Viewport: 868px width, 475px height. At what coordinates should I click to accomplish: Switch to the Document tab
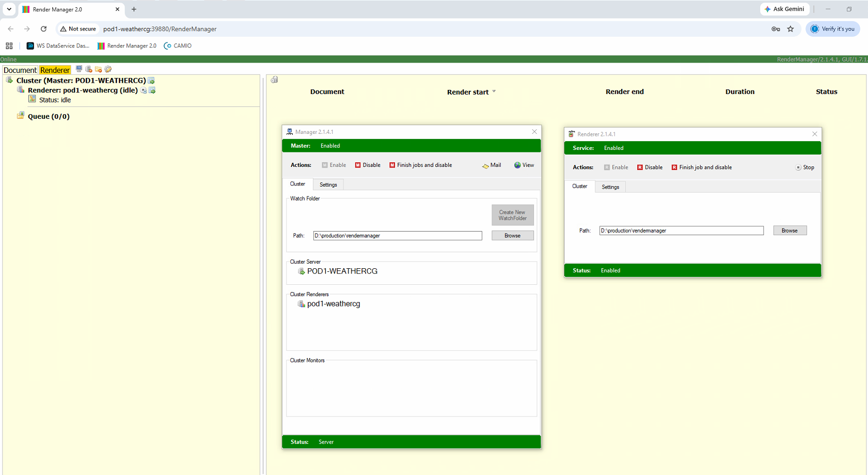click(x=20, y=70)
